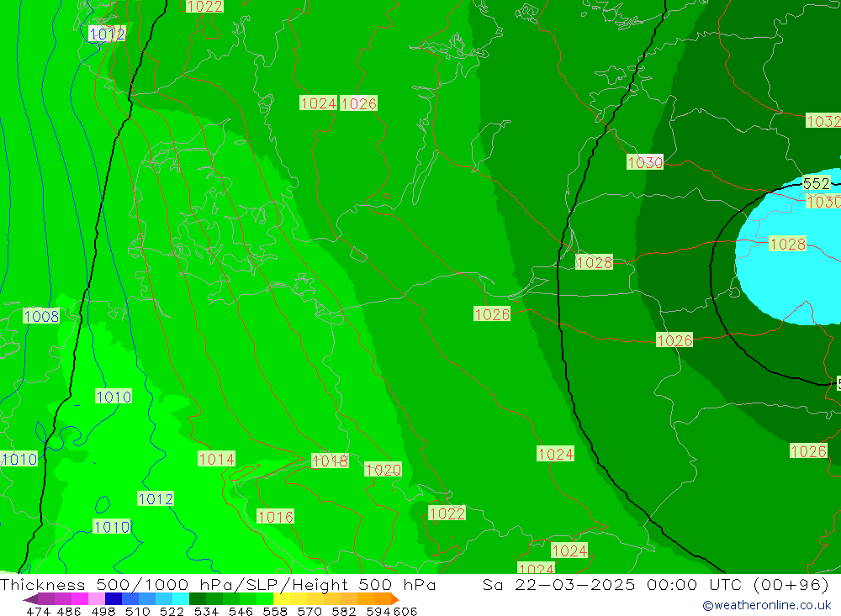Open the weatheronline.co.uk copyright link

coord(767,605)
